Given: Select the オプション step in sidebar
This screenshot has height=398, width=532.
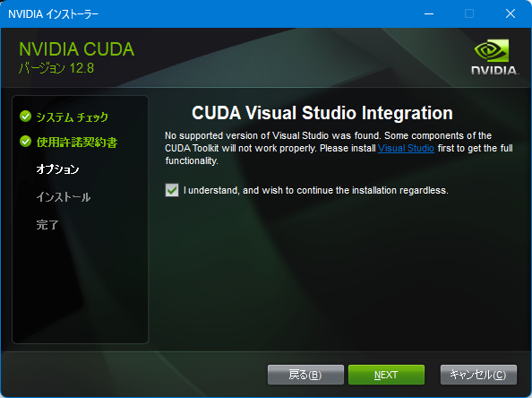Looking at the screenshot, I should pos(57,169).
